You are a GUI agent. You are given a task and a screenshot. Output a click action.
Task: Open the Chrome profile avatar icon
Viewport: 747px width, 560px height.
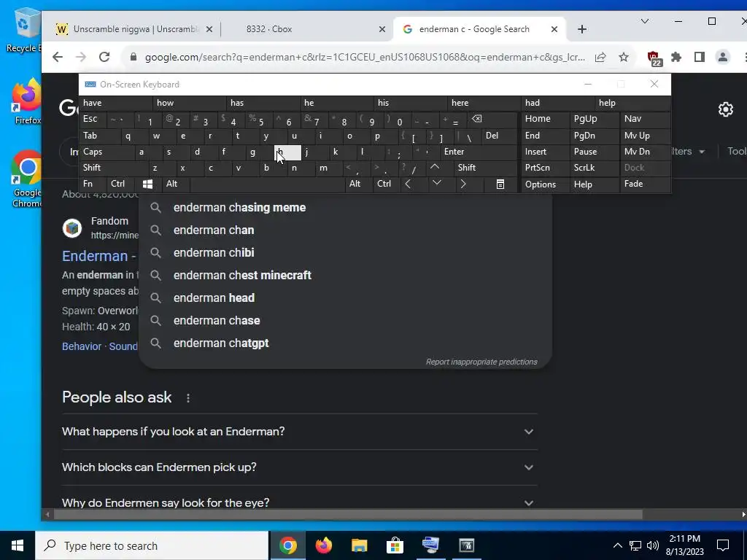point(723,57)
